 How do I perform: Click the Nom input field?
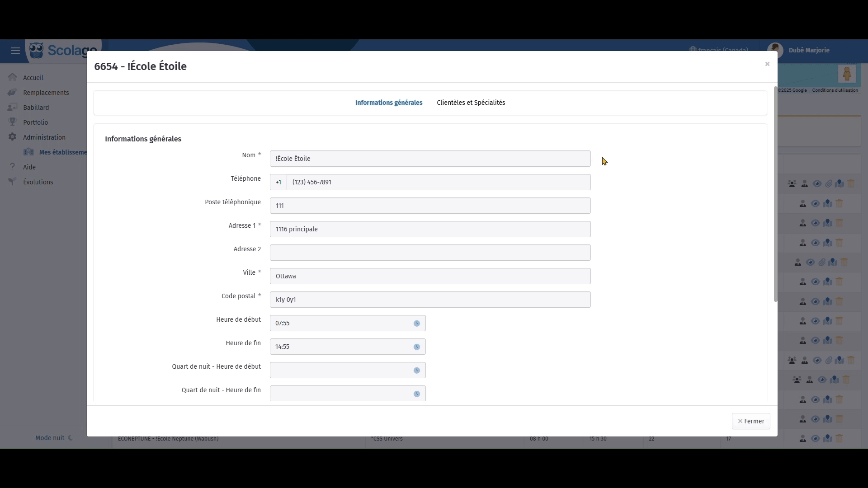point(429,159)
